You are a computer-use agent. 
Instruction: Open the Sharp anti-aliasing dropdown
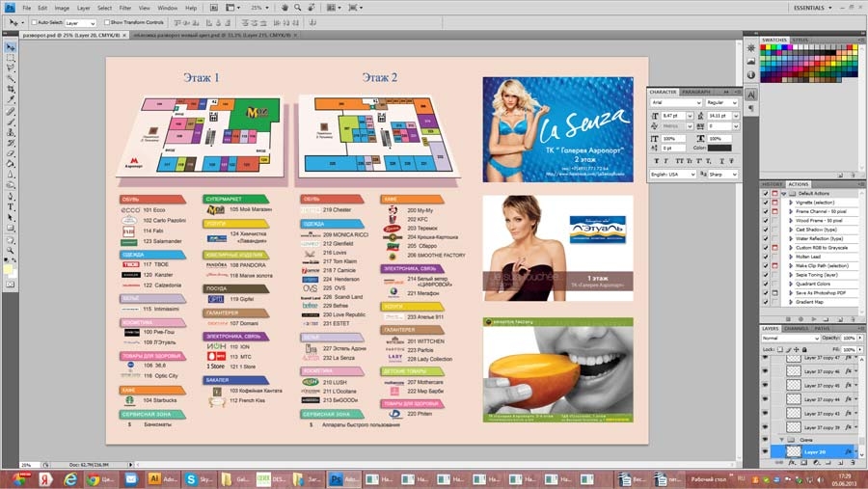tap(723, 174)
